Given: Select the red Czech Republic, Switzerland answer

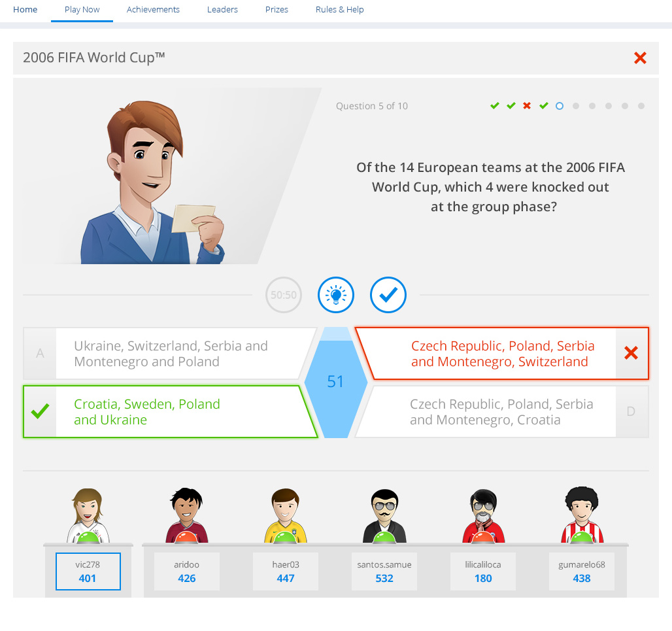Looking at the screenshot, I should click(502, 354).
